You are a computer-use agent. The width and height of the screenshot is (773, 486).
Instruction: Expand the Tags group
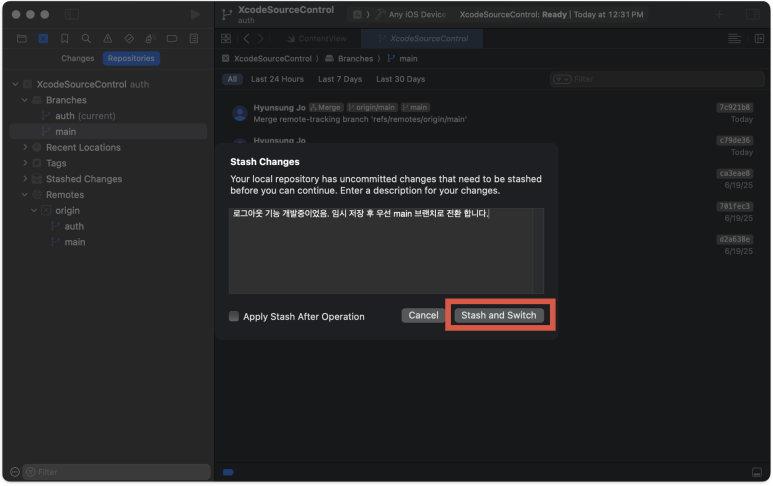(x=25, y=163)
